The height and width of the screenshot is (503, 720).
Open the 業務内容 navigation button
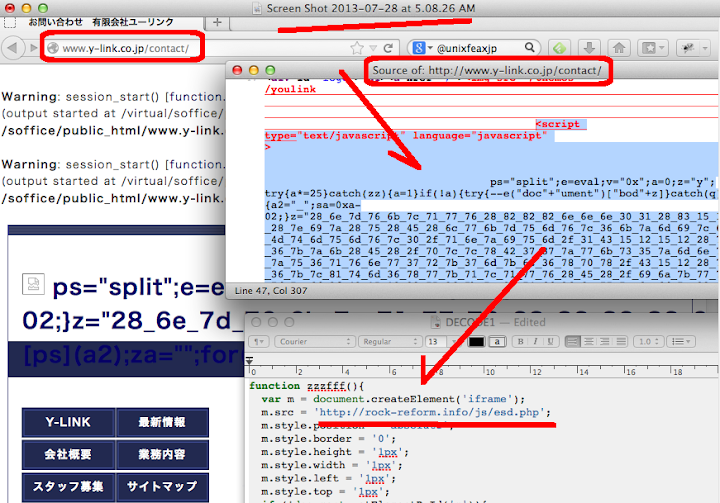tap(162, 454)
